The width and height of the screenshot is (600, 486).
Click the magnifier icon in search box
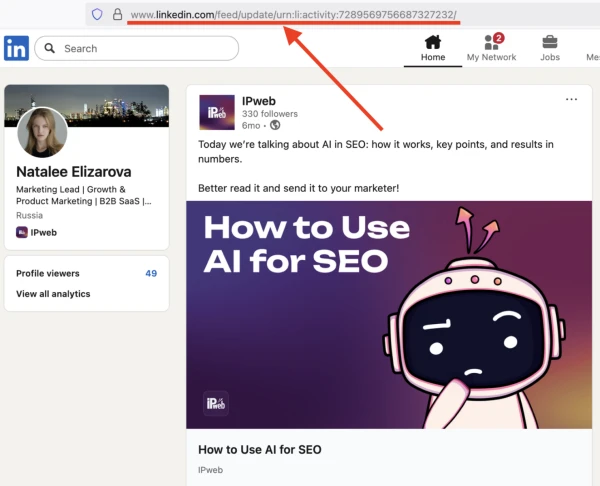click(50, 48)
